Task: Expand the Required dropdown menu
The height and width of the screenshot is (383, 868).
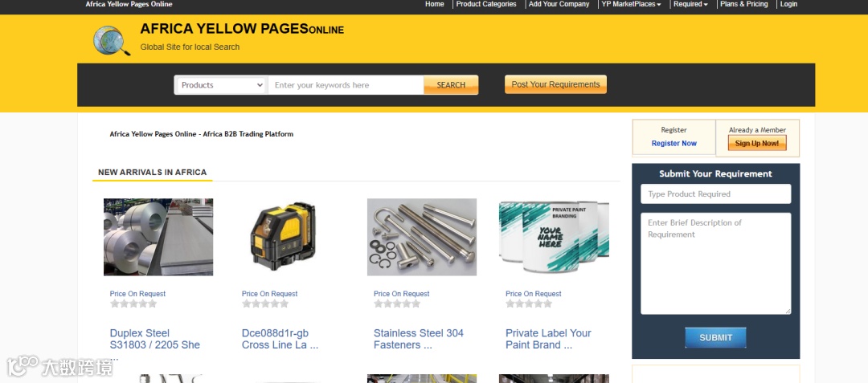Action: pos(690,4)
